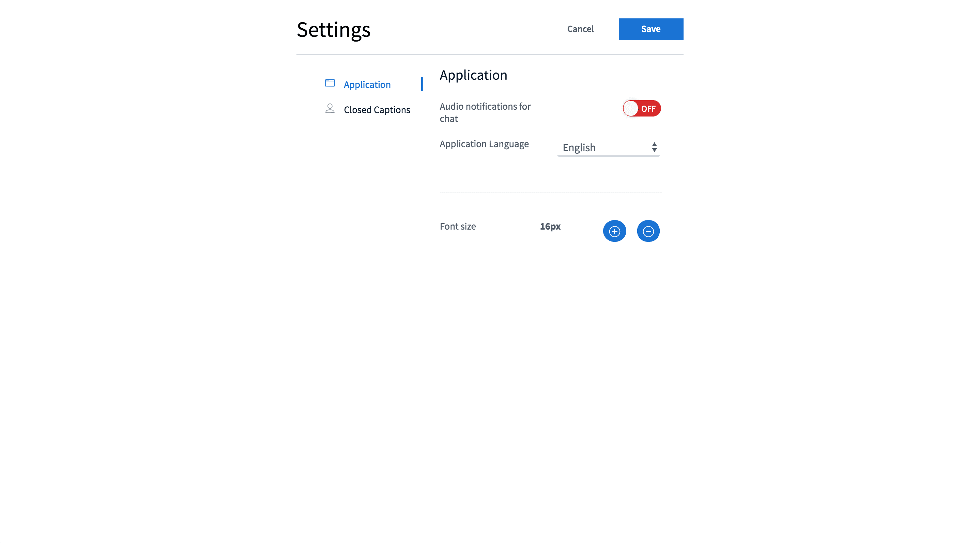980x543 pixels.
Task: Click the Font size label
Action: (x=458, y=226)
